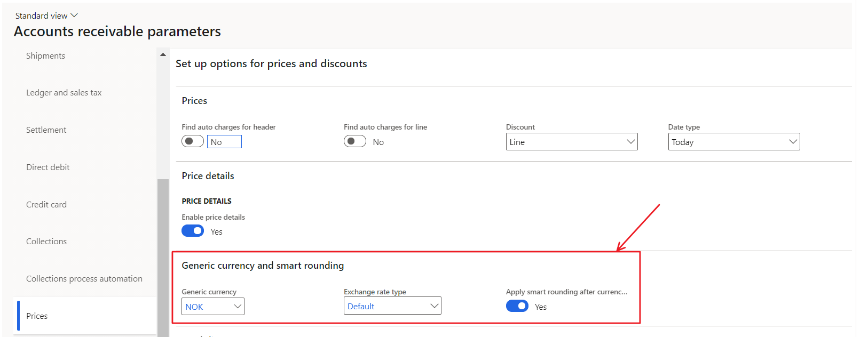The width and height of the screenshot is (868, 337).
Task: Open the Standard view chevron menu
Action: coord(74,15)
